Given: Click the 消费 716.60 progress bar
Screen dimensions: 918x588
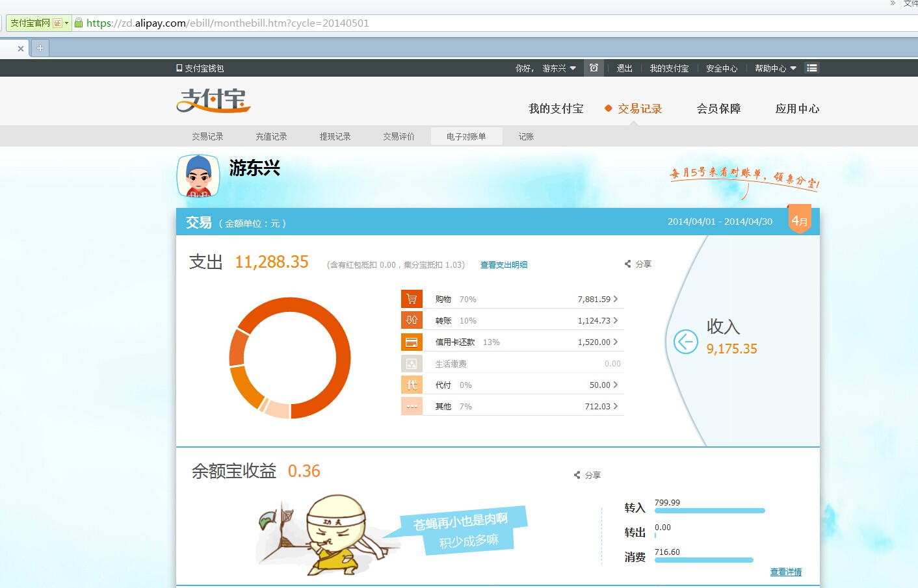Looking at the screenshot, I should (x=703, y=560).
